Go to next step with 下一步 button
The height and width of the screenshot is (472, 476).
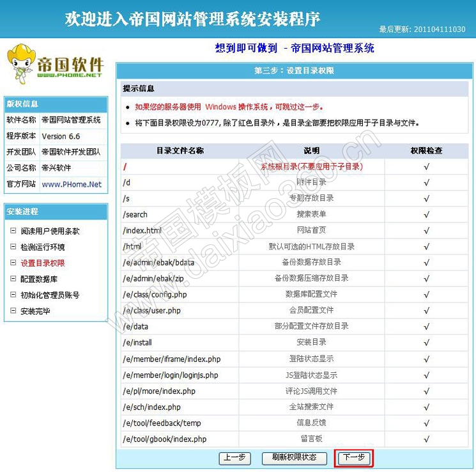[x=353, y=458]
